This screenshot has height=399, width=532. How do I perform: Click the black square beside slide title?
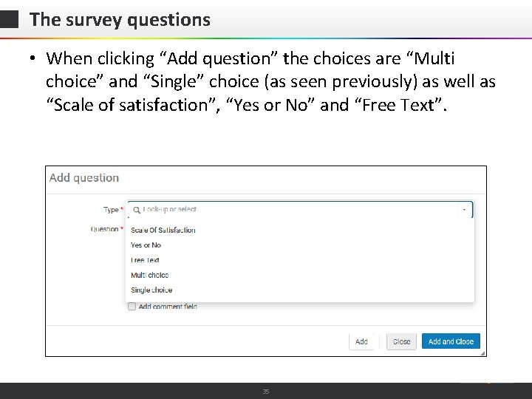point(10,20)
